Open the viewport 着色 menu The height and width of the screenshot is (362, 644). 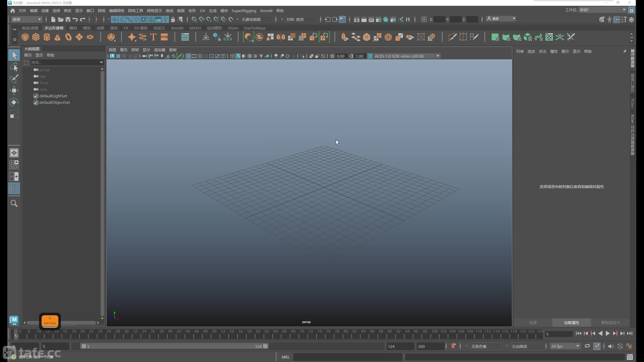pyautogui.click(x=124, y=50)
